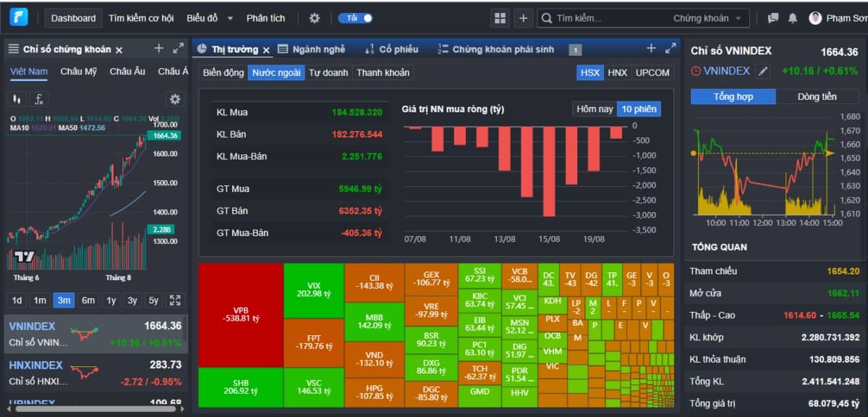Open the fx indicators tool
Screen dimensions: 868x417
pos(40,99)
